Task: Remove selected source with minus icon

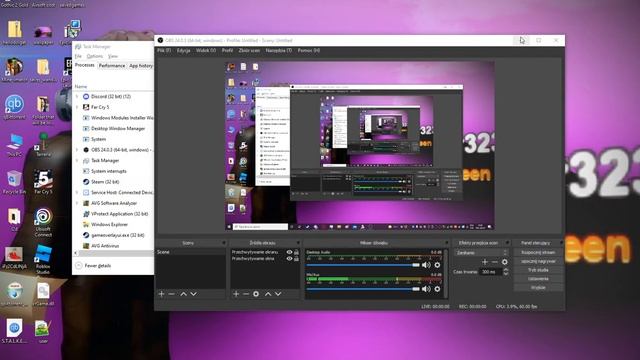Action: pos(246,294)
